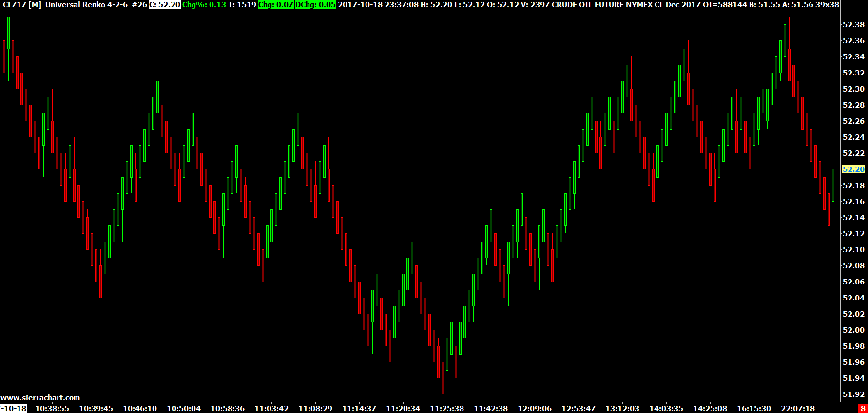Click the OI=588144 open interest value

(725, 4)
